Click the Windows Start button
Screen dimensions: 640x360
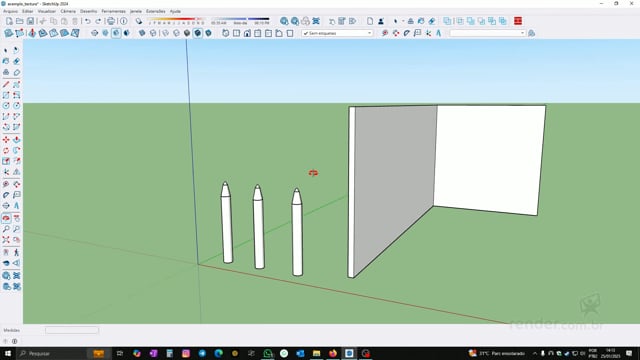(x=7, y=353)
